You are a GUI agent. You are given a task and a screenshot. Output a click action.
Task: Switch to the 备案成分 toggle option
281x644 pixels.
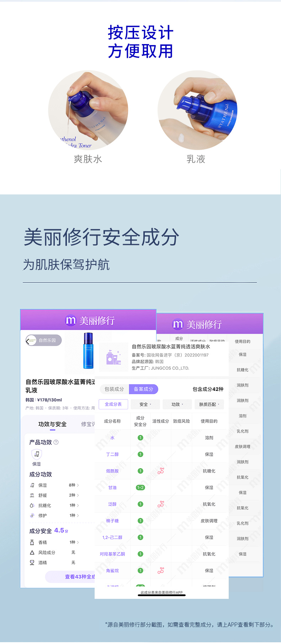coord(143,389)
